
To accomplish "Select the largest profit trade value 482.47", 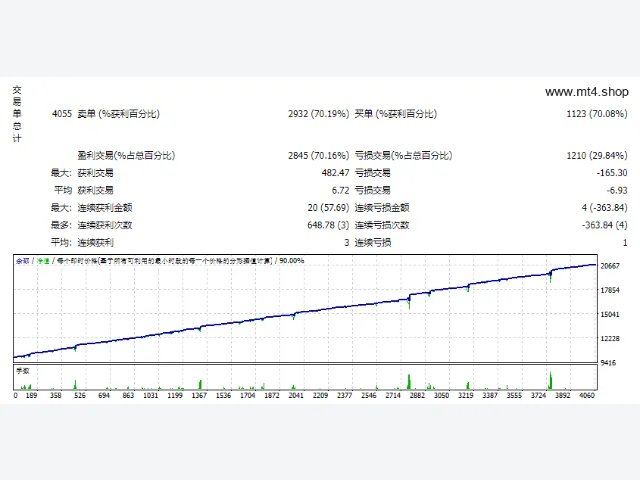I will coord(335,173).
